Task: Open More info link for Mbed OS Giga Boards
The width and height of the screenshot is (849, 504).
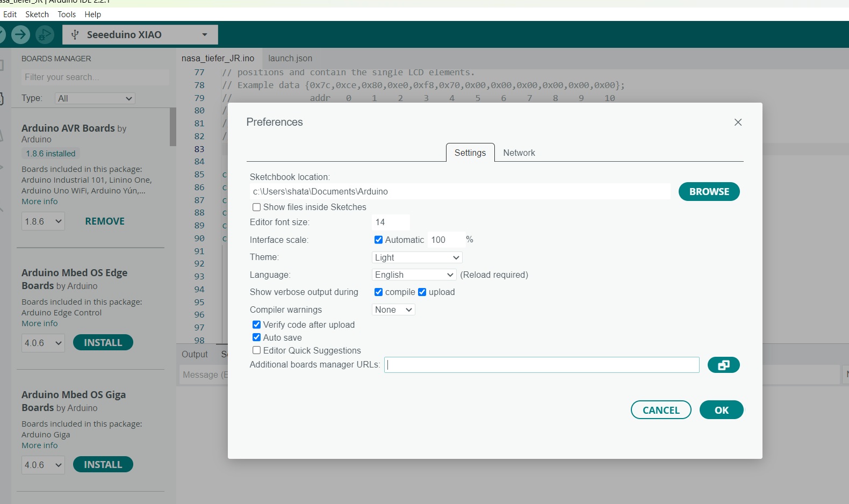Action: [x=39, y=445]
